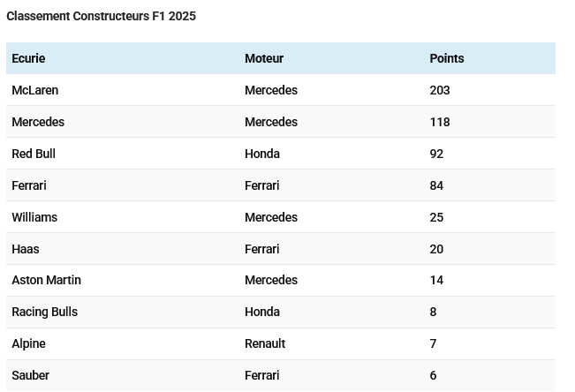The height and width of the screenshot is (392, 575).
Task: Select the McLaren team name cell
Action: pyautogui.click(x=35, y=90)
